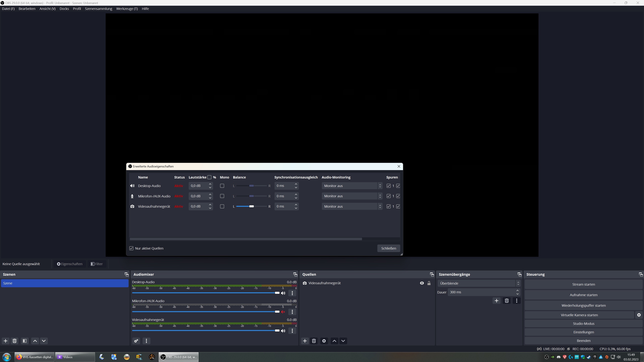The height and width of the screenshot is (362, 644).
Task: Mute Desktop-Audio in the Audiomixer
Action: (283, 293)
